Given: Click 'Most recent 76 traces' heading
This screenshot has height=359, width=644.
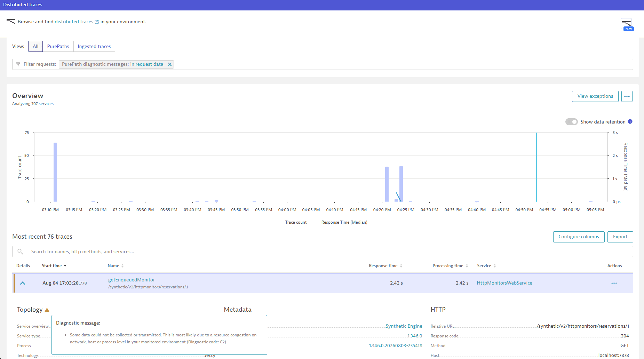Looking at the screenshot, I should [x=42, y=237].
